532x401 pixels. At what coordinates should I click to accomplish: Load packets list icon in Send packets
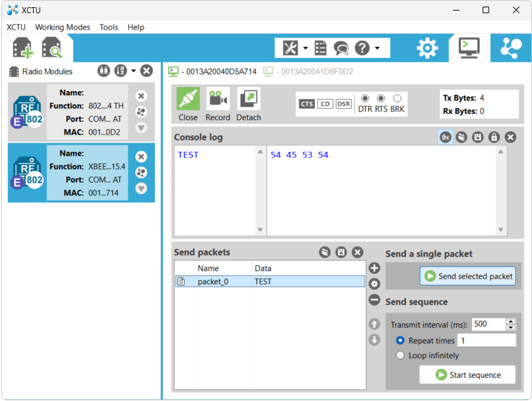[x=325, y=253]
